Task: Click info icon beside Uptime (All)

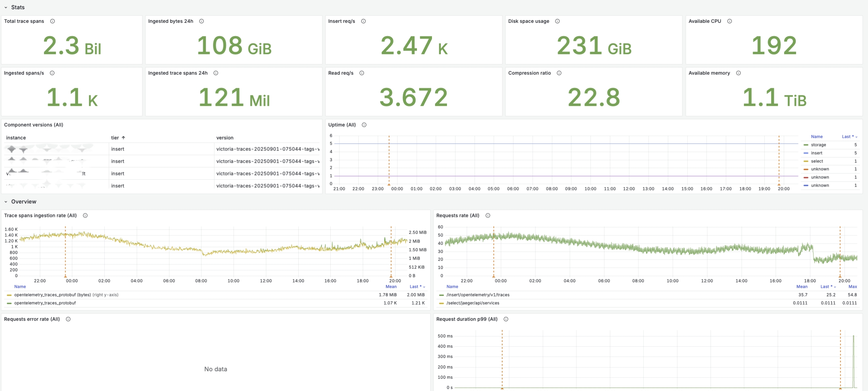Action: pos(364,125)
